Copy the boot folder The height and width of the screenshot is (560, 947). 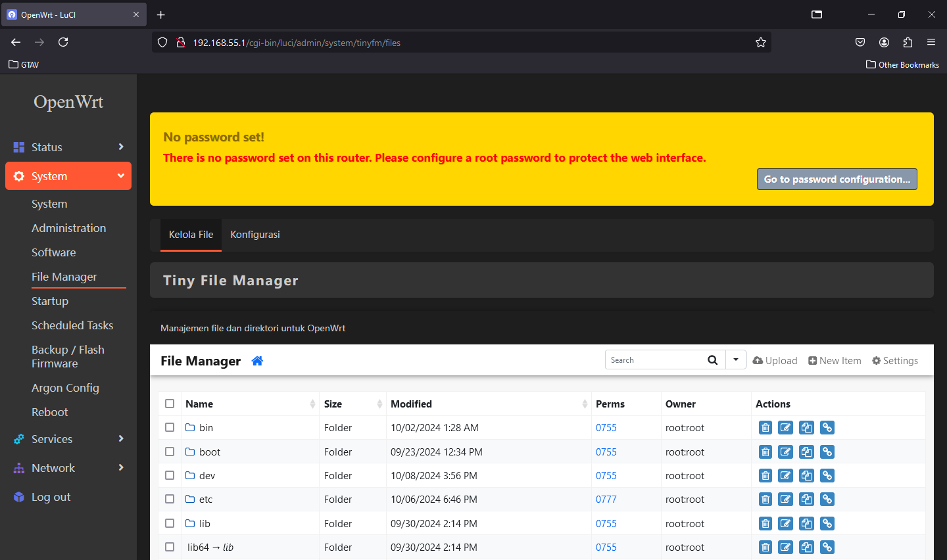click(x=807, y=452)
